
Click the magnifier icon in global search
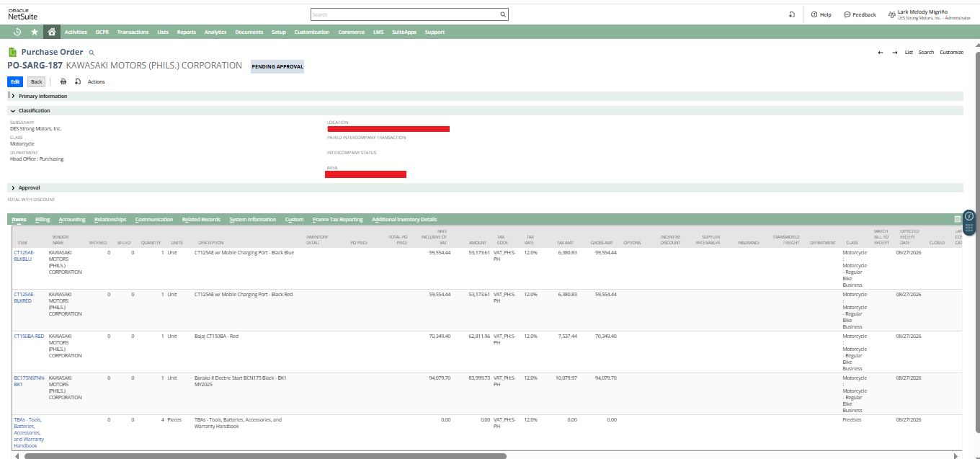[503, 14]
